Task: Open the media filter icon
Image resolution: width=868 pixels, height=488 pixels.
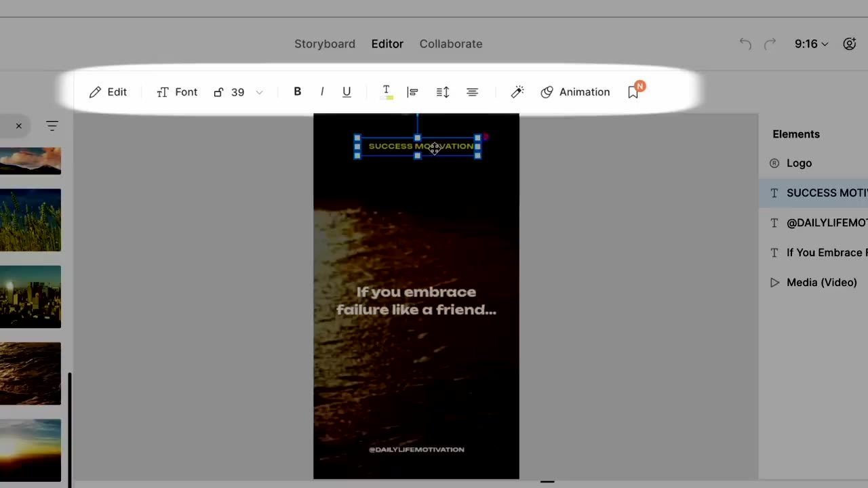Action: 52,126
